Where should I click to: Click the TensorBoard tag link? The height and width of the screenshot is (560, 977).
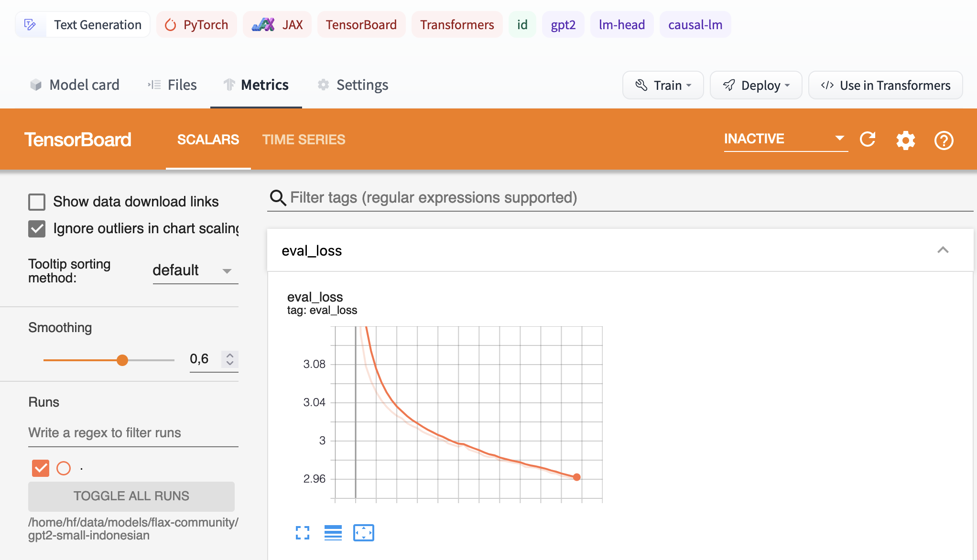point(361,25)
